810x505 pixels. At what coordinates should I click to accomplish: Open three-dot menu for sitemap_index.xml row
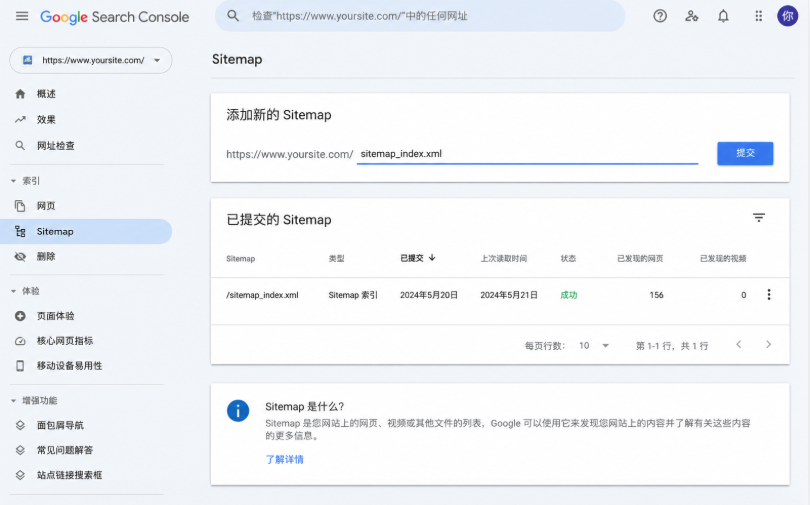coord(769,295)
